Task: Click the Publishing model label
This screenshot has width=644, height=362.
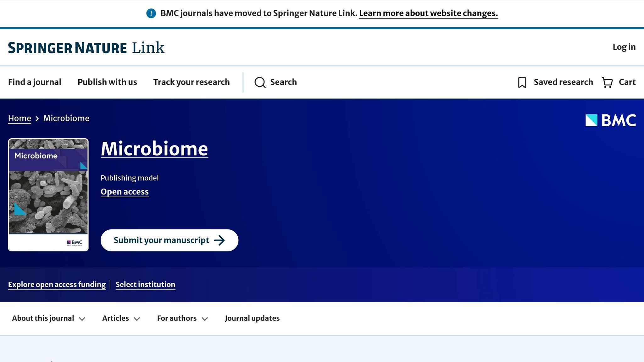Action: click(x=130, y=178)
